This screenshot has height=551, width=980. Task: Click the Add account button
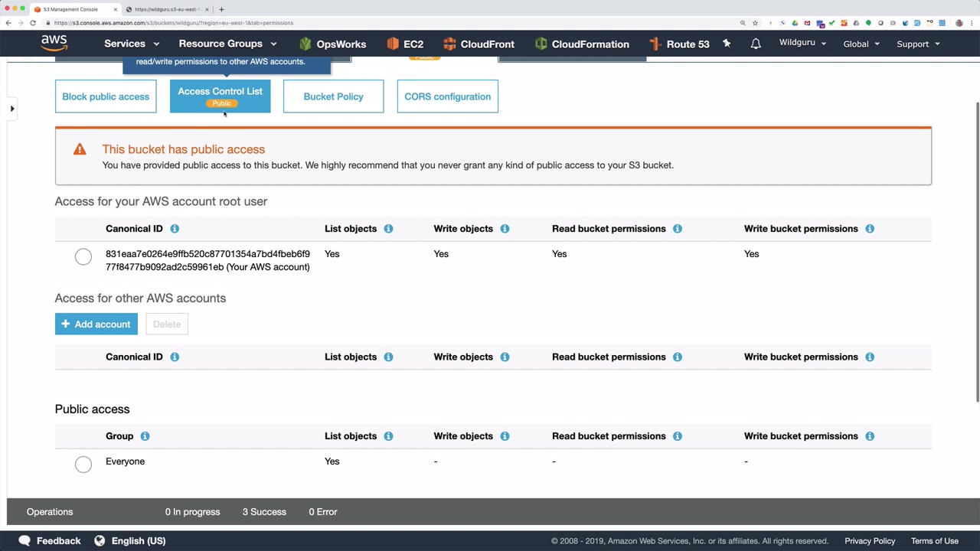tap(96, 324)
